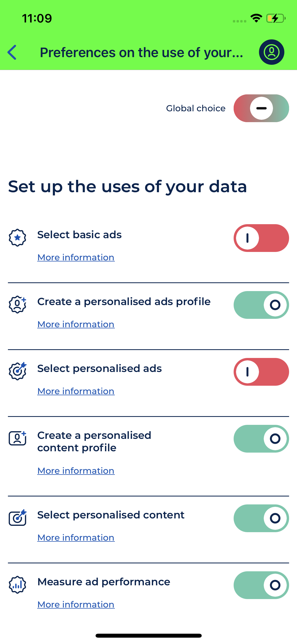Switch off Create a personalised content profile

[261, 439]
